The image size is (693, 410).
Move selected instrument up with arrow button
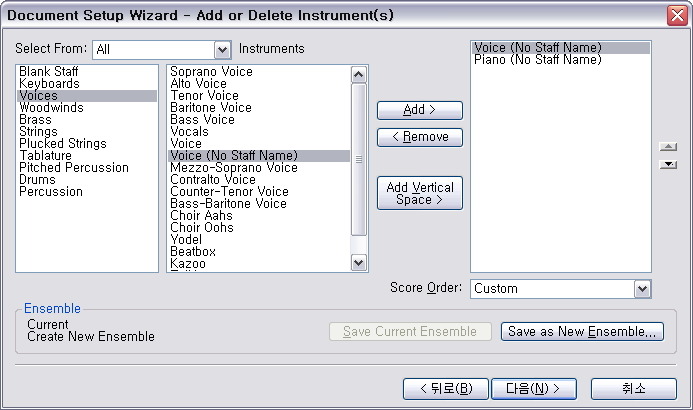point(669,147)
